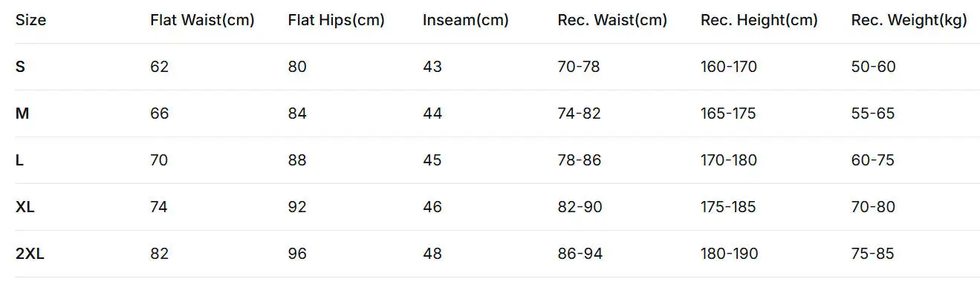Select the Rec. Height(cm) header

759,21
